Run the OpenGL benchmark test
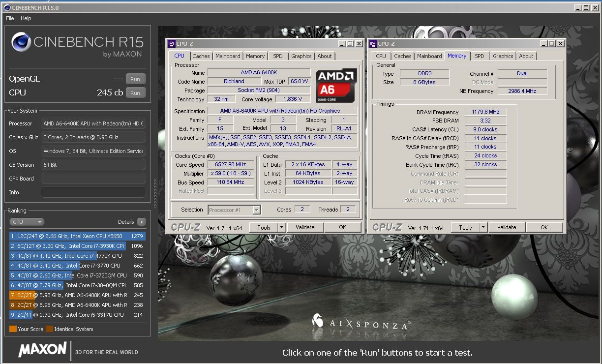The height and width of the screenshot is (364, 602). 135,79
